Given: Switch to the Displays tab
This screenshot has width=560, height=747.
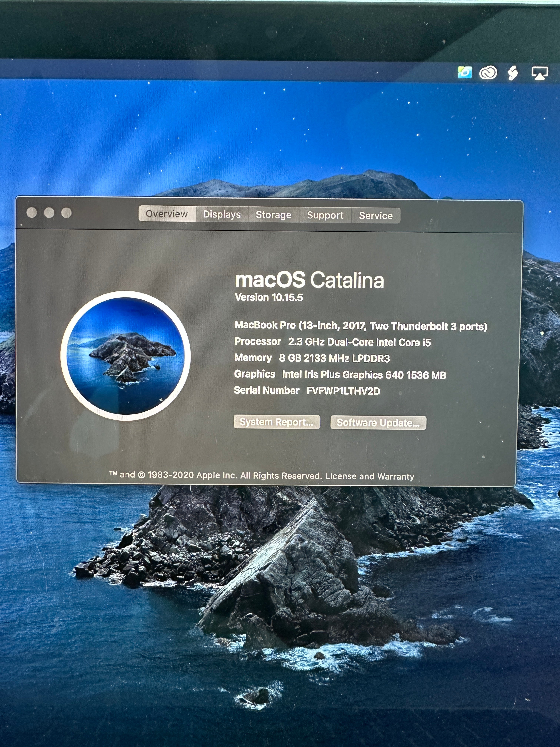Looking at the screenshot, I should (222, 214).
